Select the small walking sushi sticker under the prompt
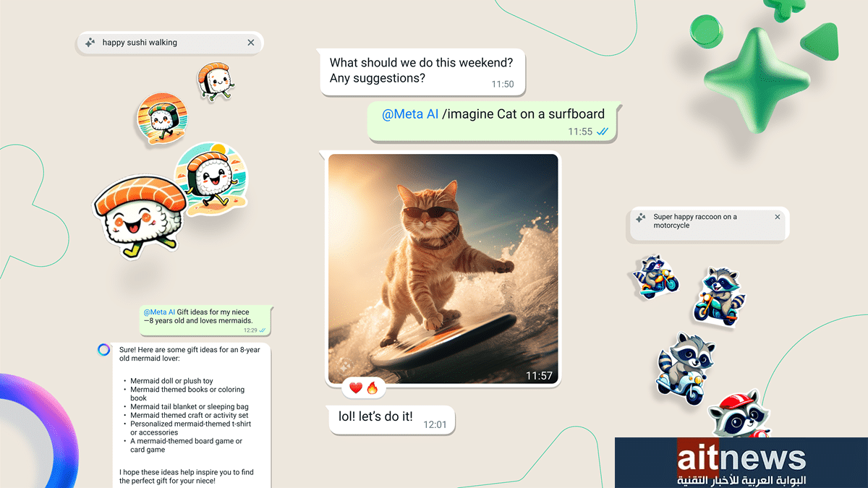Screen dimensions: 868x488 coord(216,81)
